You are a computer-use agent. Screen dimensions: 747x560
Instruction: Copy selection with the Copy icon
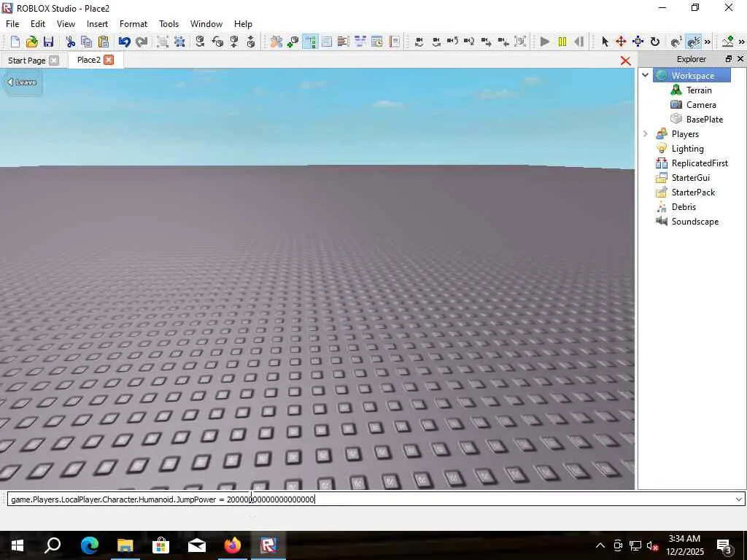click(x=86, y=42)
